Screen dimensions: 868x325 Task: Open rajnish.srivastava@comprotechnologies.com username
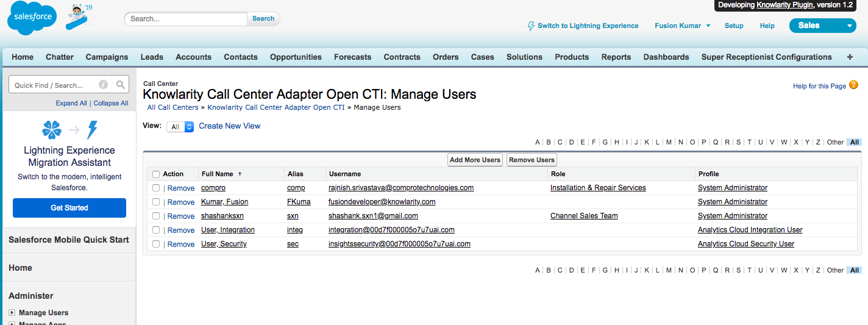[401, 188]
